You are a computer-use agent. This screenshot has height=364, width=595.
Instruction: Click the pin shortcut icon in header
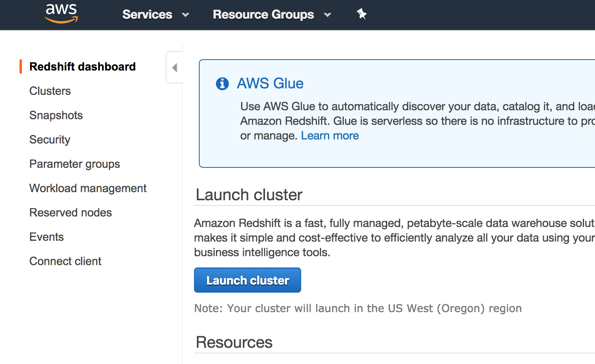click(x=362, y=14)
